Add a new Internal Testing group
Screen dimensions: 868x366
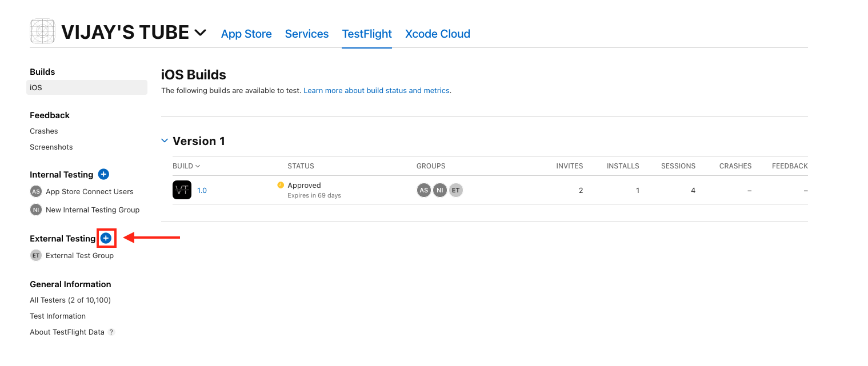tap(103, 174)
